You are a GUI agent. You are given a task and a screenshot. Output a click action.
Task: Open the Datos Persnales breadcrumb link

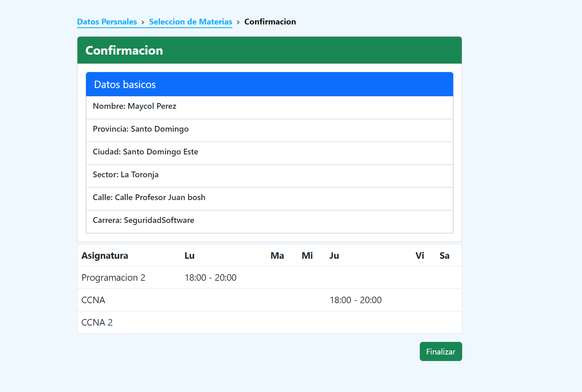[107, 22]
